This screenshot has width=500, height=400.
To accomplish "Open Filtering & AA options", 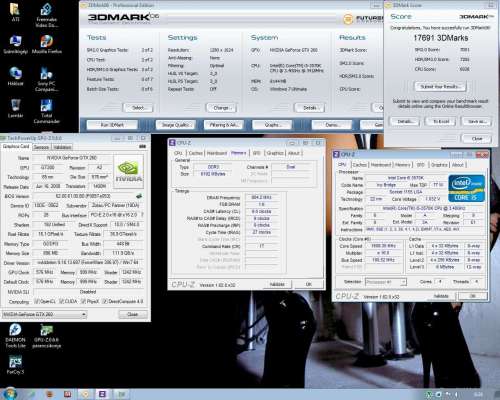I will [224, 125].
